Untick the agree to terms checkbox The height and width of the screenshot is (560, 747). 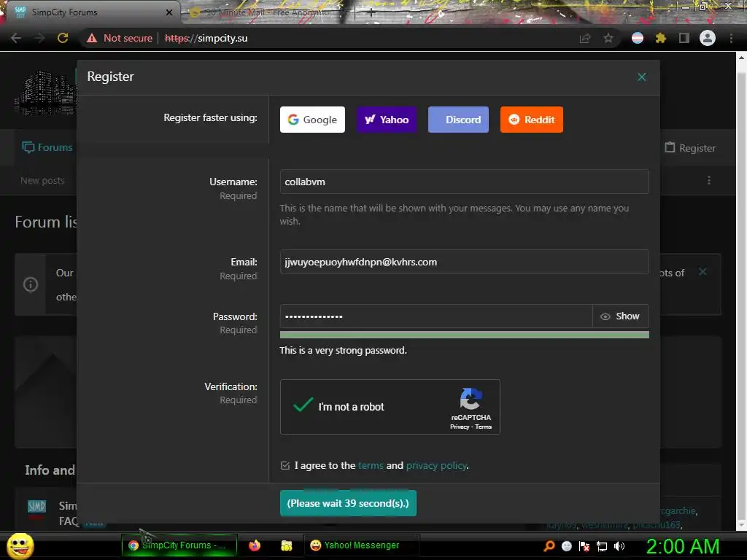coord(285,466)
